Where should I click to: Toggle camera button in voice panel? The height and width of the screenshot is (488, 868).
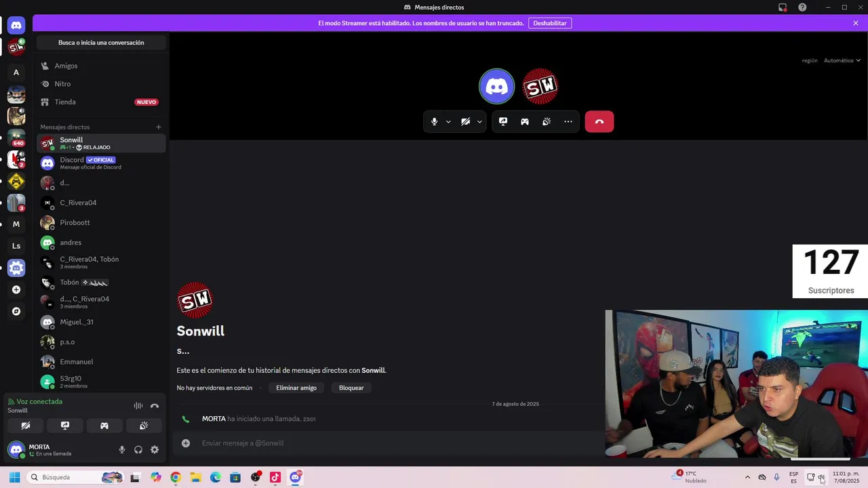26,426
